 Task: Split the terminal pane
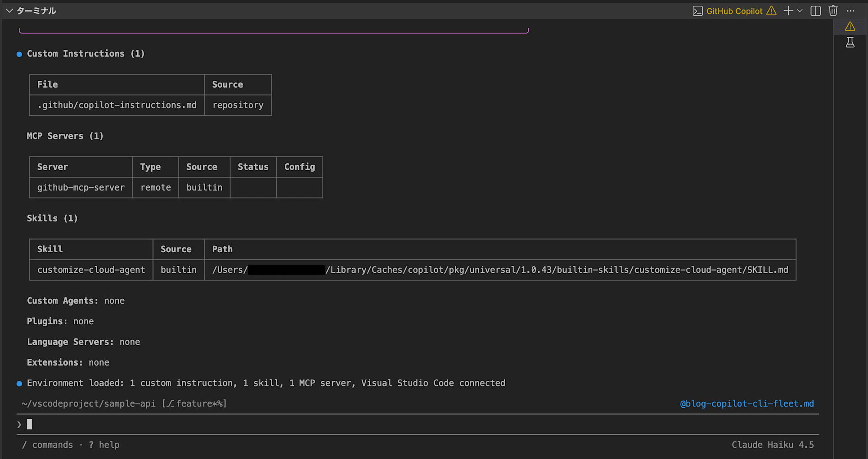815,11
